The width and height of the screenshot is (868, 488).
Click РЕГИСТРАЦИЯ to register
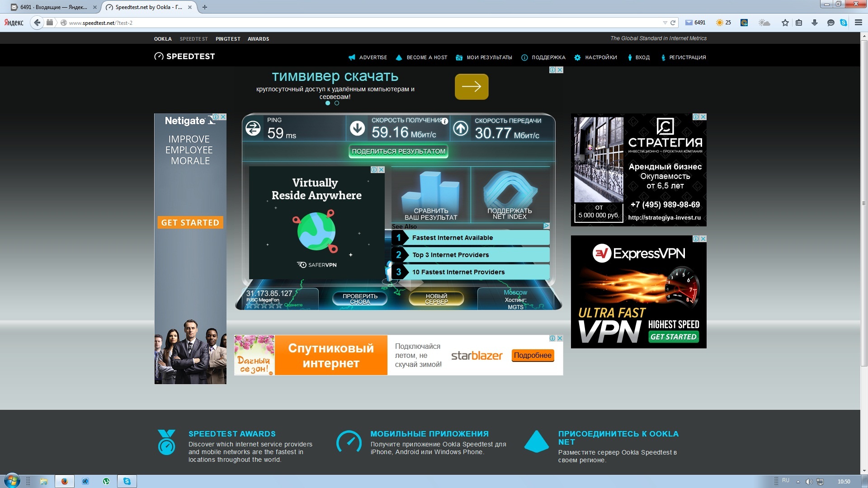(683, 57)
